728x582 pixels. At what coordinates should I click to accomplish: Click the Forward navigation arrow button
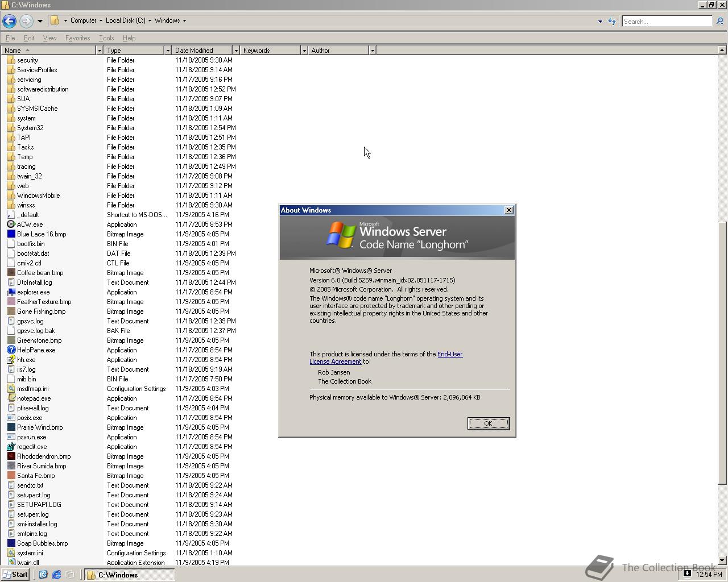pos(26,21)
